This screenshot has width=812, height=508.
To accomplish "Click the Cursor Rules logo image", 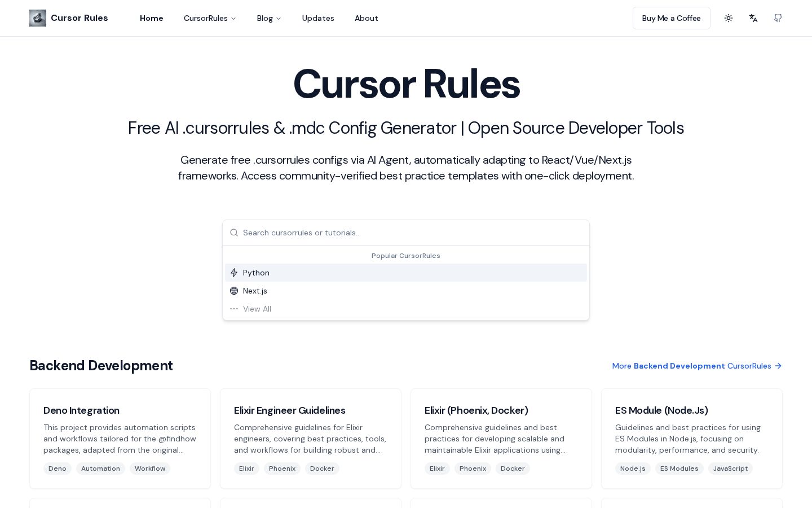I will pyautogui.click(x=38, y=18).
